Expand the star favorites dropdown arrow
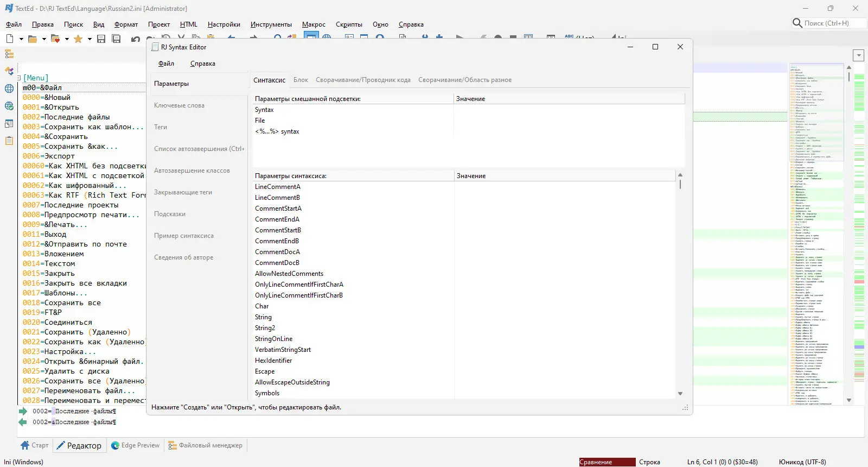This screenshot has width=868, height=467. click(90, 39)
